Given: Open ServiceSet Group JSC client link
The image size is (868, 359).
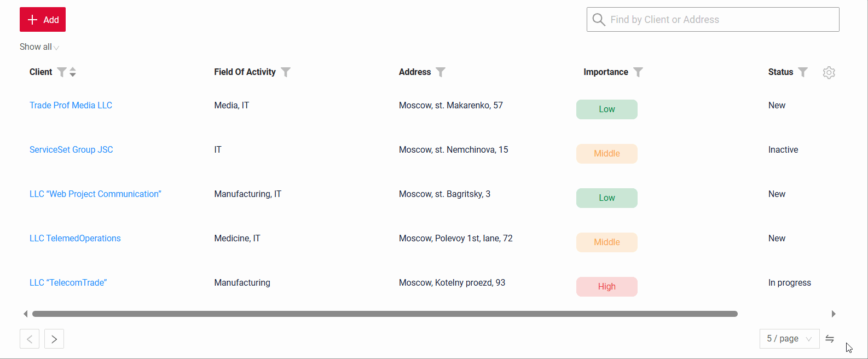Looking at the screenshot, I should 71,150.
